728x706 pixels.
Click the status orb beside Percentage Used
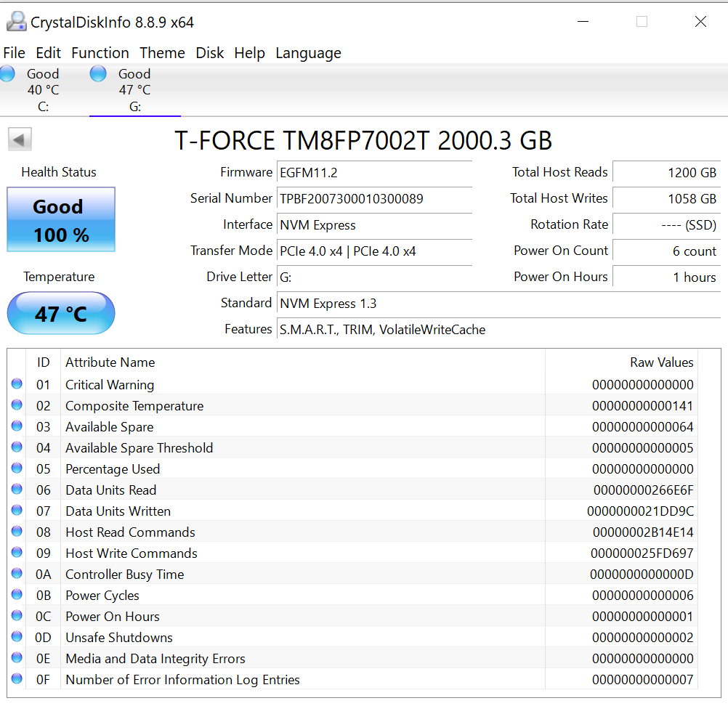[17, 468]
